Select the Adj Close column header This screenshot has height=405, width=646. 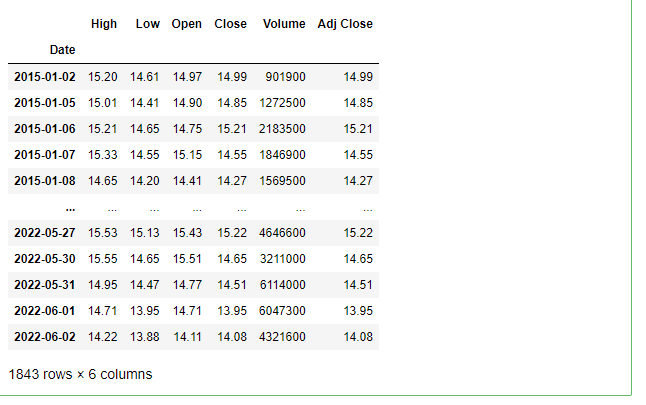point(345,23)
